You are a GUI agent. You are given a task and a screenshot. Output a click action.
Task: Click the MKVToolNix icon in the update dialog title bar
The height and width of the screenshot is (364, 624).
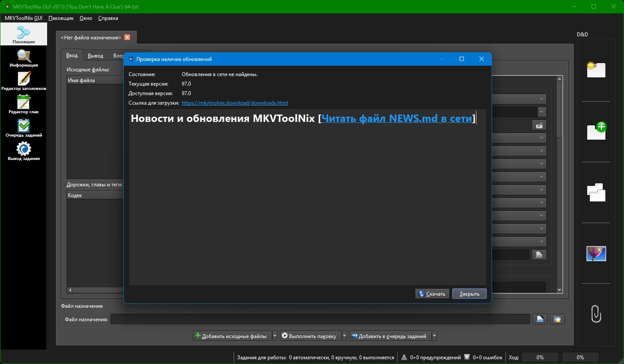pos(131,59)
